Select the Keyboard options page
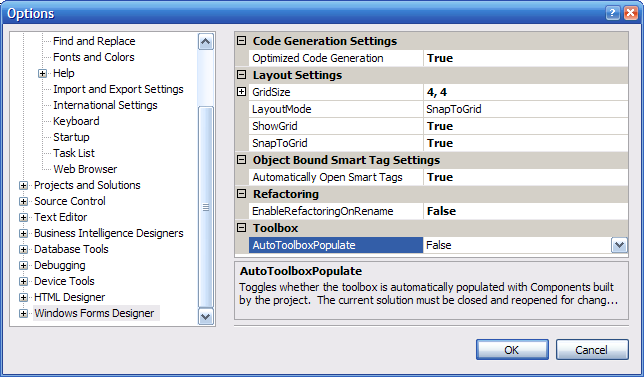The width and height of the screenshot is (644, 377). click(76, 121)
